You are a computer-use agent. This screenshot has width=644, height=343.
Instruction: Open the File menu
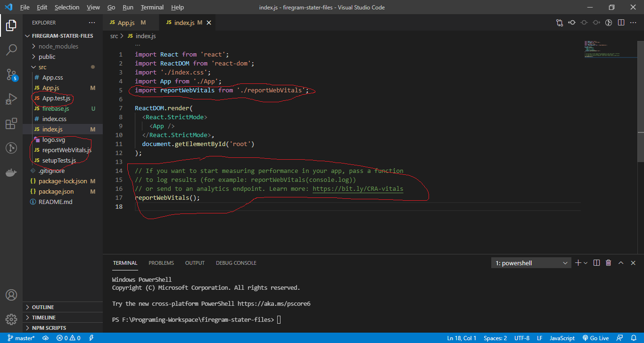pyautogui.click(x=25, y=7)
